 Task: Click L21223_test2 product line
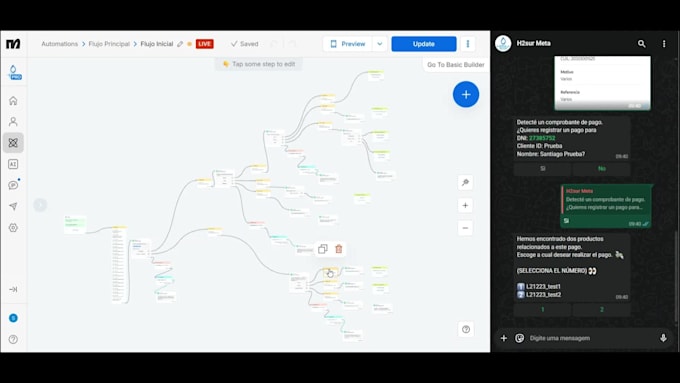[539, 295]
